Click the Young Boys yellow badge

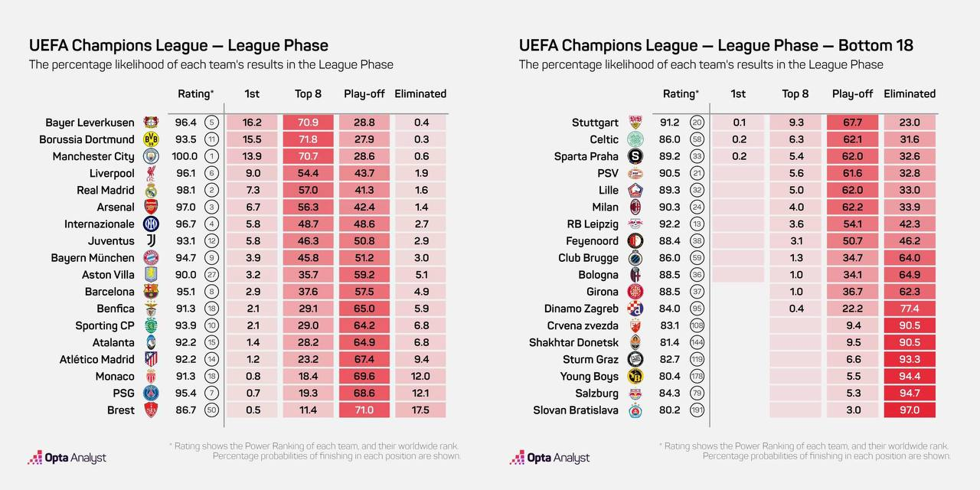pyautogui.click(x=635, y=376)
